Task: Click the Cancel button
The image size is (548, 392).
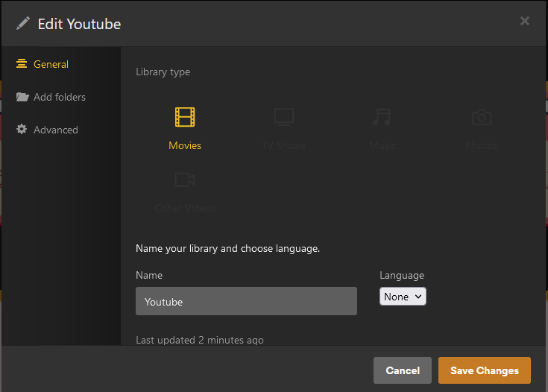Action: (403, 370)
